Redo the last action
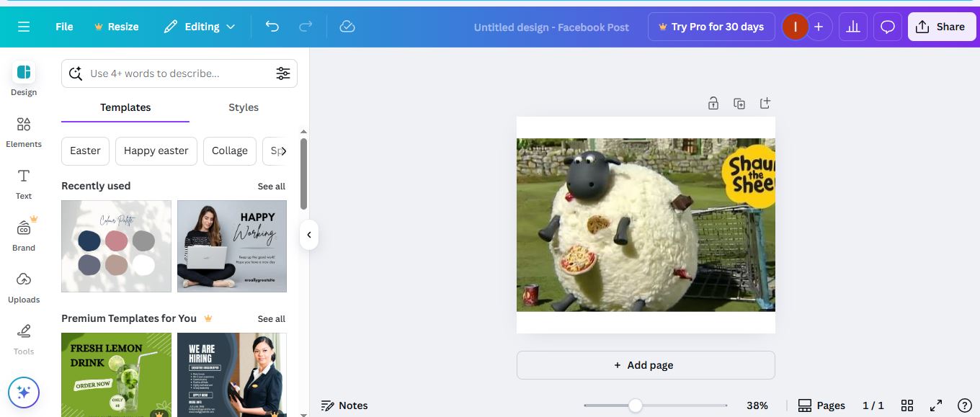 [x=306, y=27]
